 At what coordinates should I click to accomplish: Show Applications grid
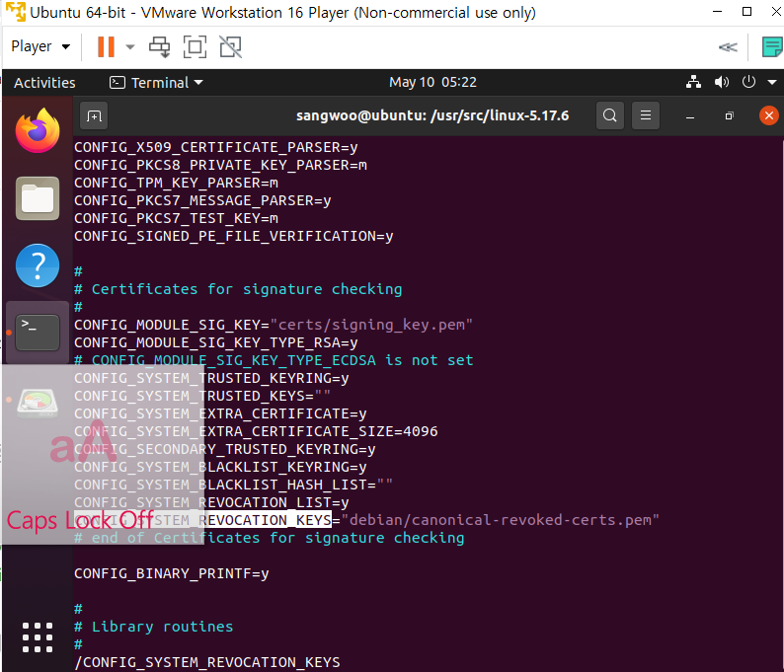[38, 637]
